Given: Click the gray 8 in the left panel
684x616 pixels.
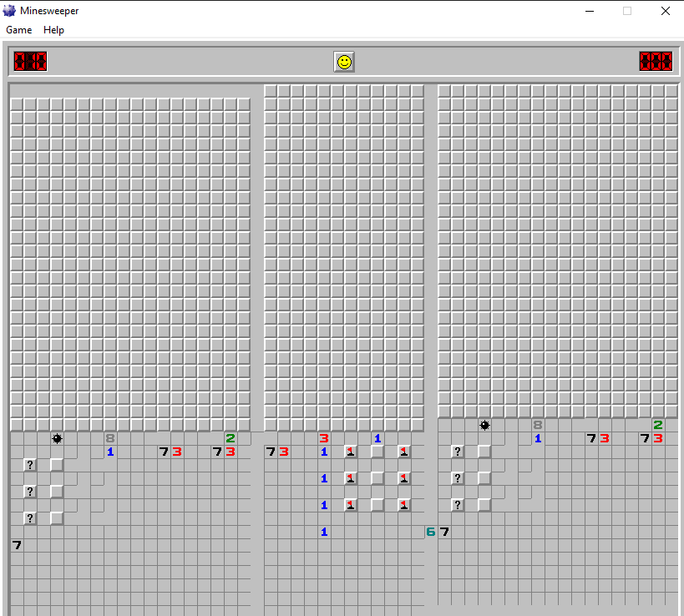Looking at the screenshot, I should point(110,438).
